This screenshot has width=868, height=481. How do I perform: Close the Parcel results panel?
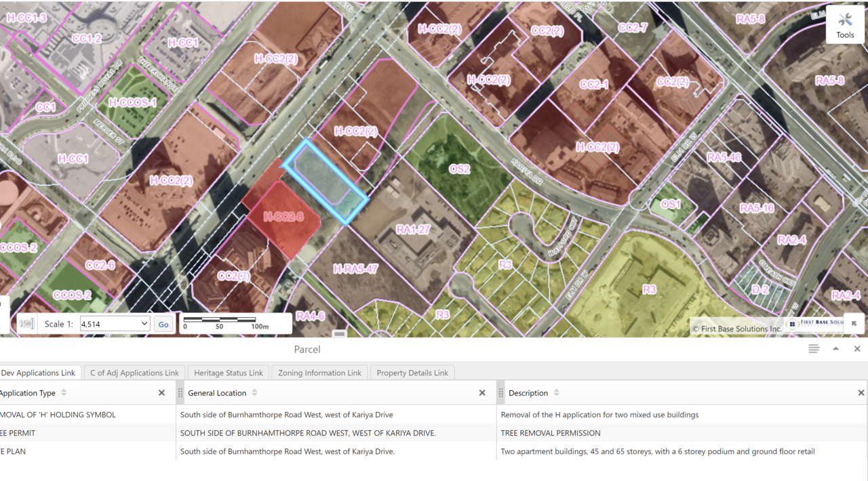857,349
